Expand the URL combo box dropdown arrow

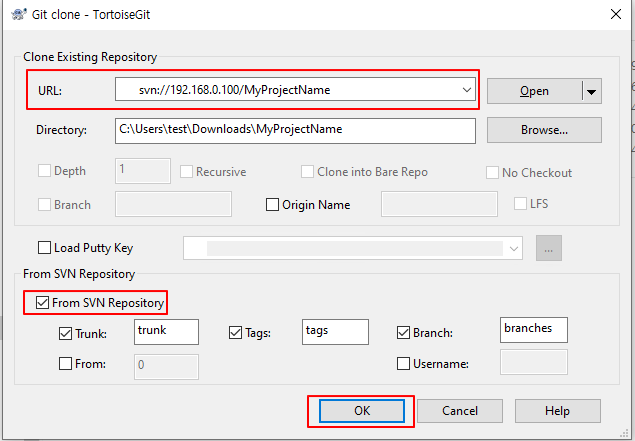[467, 89]
